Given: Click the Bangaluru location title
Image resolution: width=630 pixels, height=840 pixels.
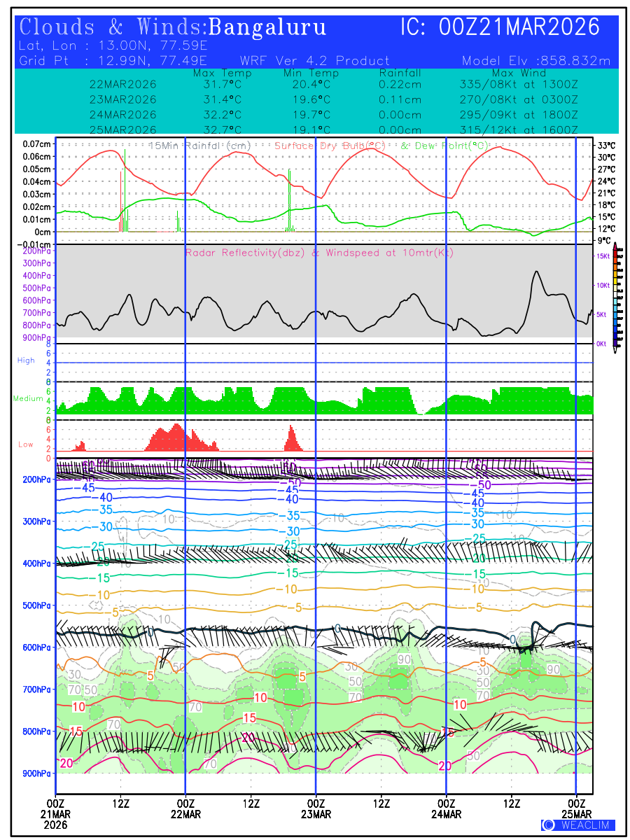Looking at the screenshot, I should click(x=267, y=27).
